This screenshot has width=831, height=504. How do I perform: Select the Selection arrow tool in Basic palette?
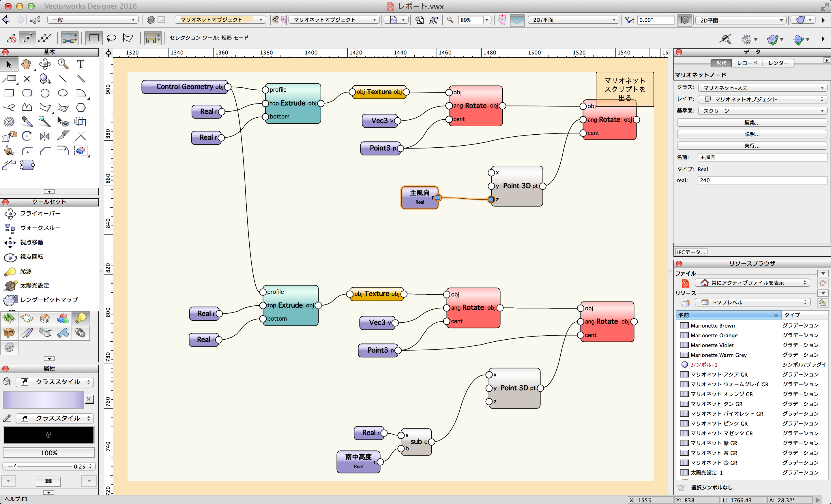click(9, 64)
